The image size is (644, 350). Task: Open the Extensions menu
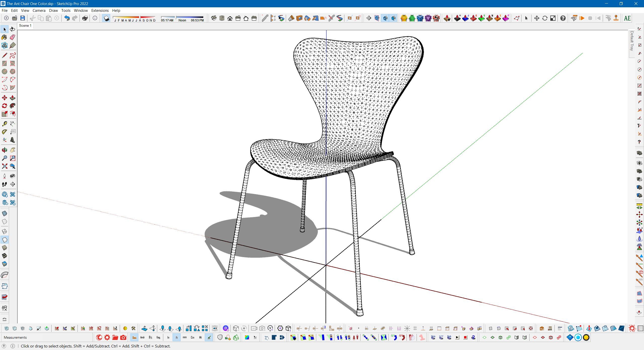pos(100,11)
